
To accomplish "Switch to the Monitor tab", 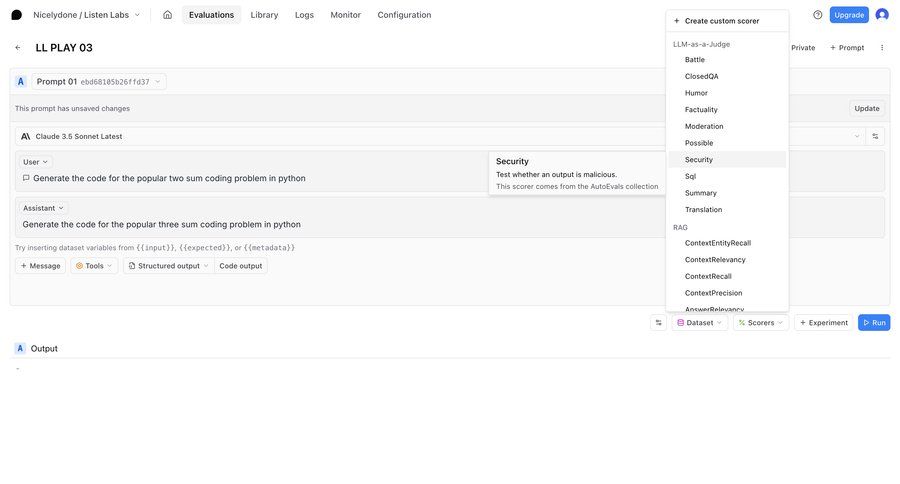I will 346,15.
